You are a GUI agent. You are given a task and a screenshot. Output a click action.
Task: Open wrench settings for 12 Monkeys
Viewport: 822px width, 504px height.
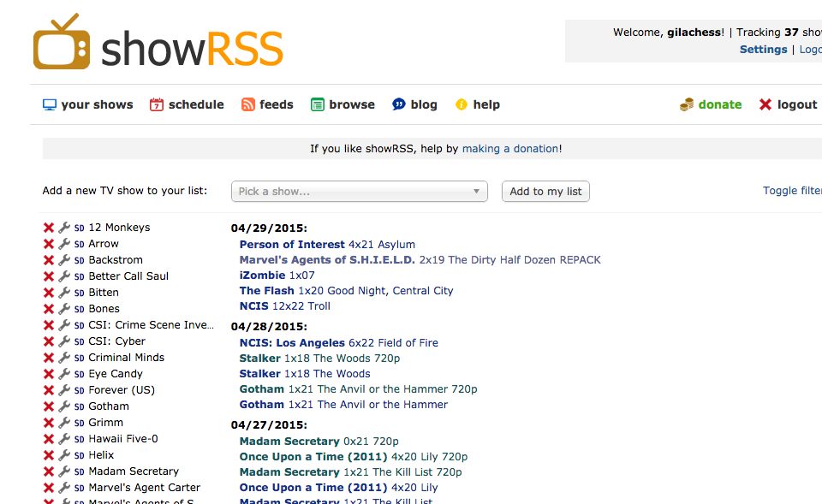(64, 228)
